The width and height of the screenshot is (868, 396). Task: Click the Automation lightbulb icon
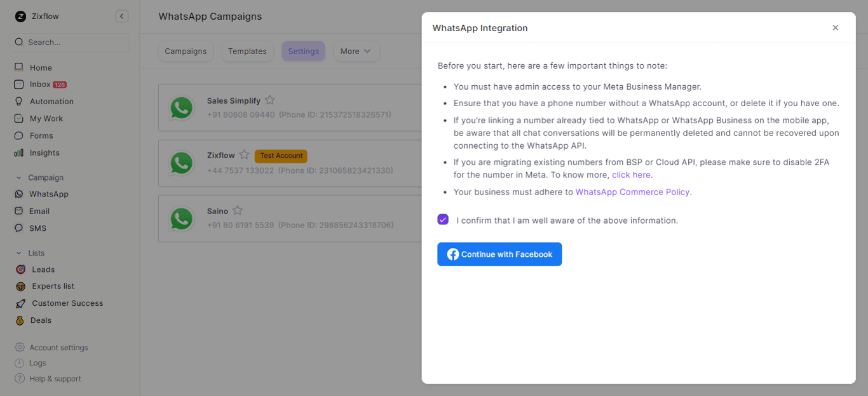[19, 101]
